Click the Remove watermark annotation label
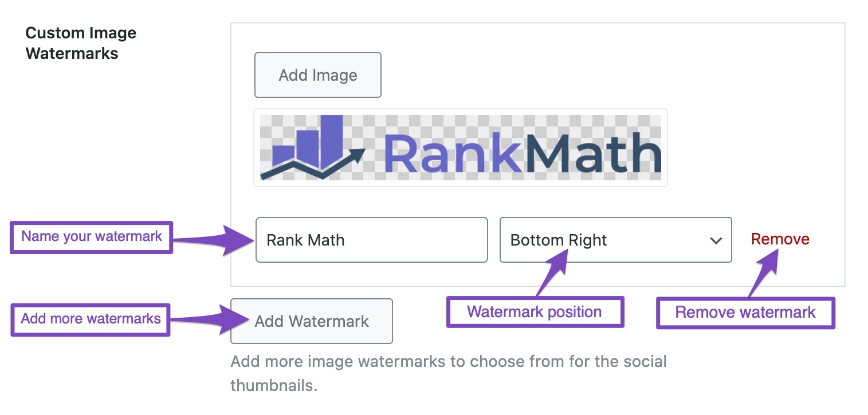Image resolution: width=868 pixels, height=415 pixels. tap(744, 312)
